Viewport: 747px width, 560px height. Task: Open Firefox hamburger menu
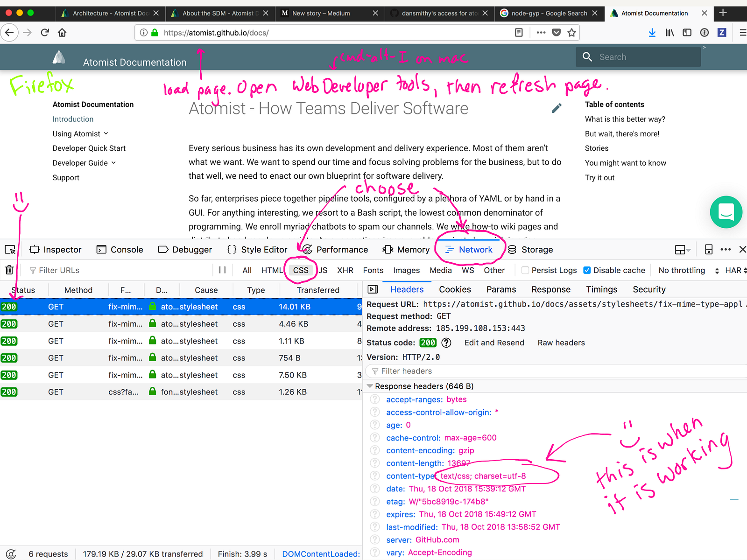pos(742,33)
